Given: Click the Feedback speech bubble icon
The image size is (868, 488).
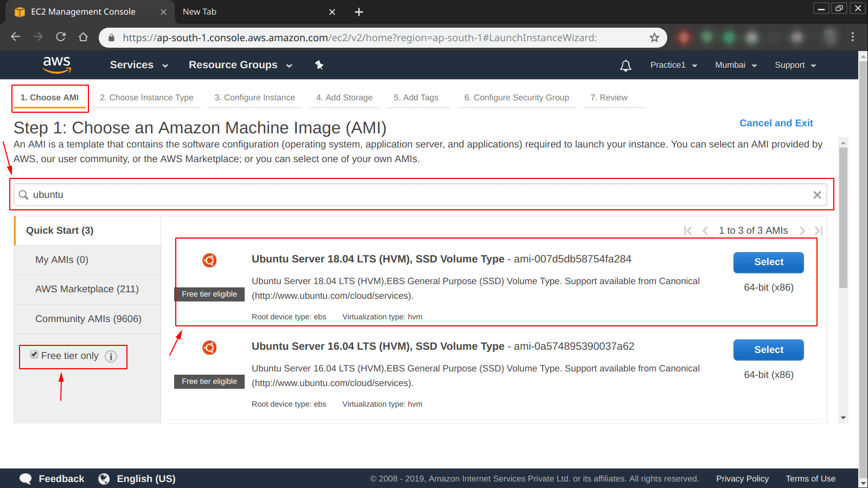Looking at the screenshot, I should pyautogui.click(x=25, y=479).
